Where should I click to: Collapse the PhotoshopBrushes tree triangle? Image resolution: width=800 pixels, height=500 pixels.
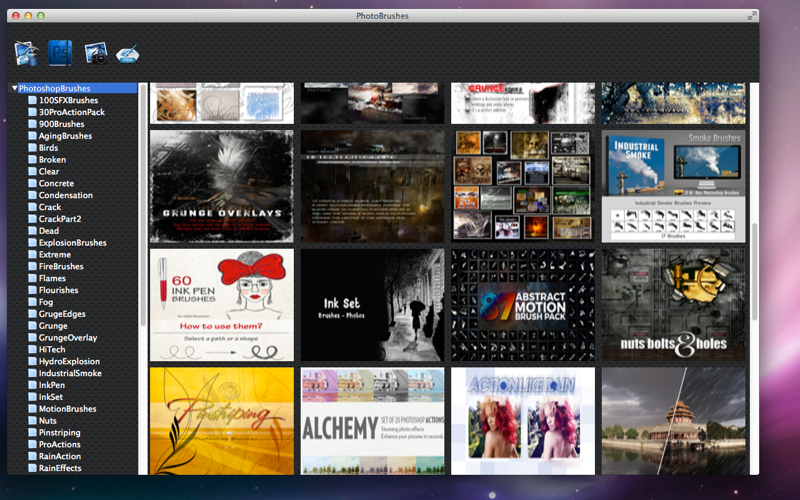14,88
